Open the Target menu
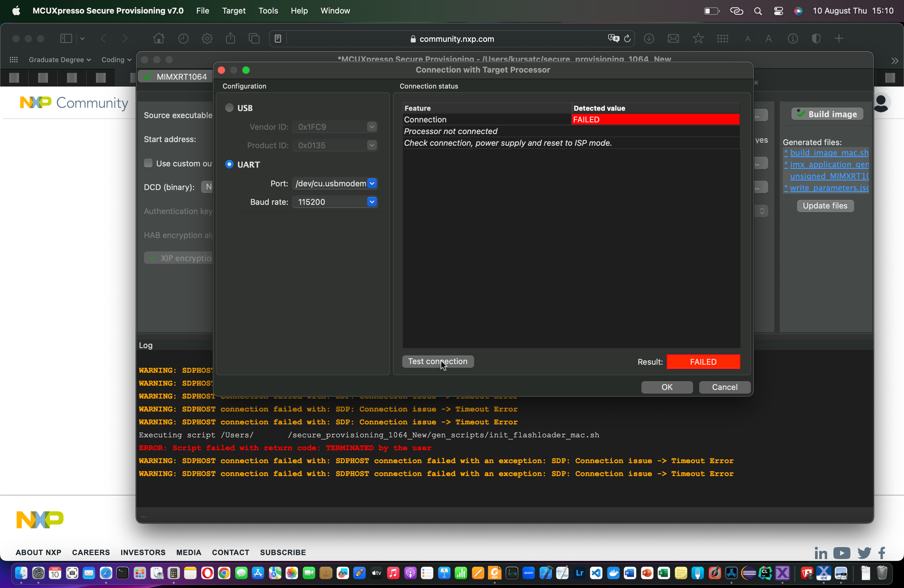This screenshot has width=904, height=588. 234,11
